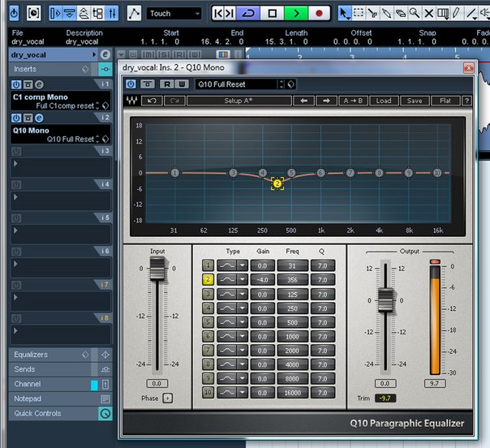Click the C1 comp Mono insert name
The height and width of the screenshot is (448, 490).
(41, 97)
